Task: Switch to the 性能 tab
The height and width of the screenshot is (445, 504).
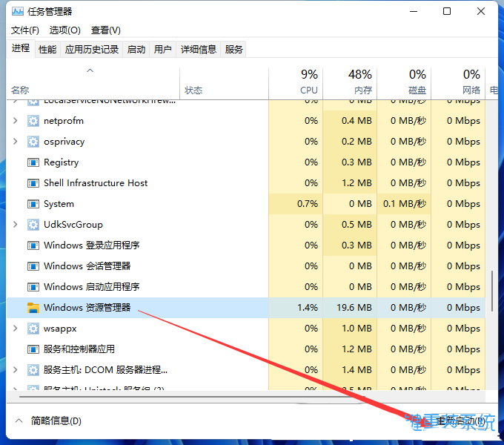Action: point(47,49)
